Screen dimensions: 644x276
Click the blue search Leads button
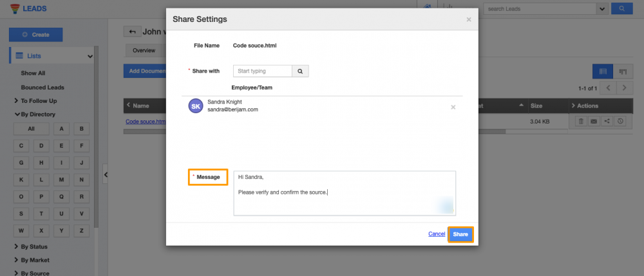point(621,9)
